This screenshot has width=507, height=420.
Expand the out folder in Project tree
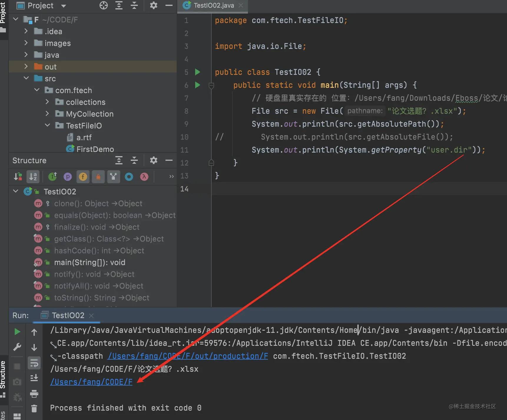coord(26,67)
